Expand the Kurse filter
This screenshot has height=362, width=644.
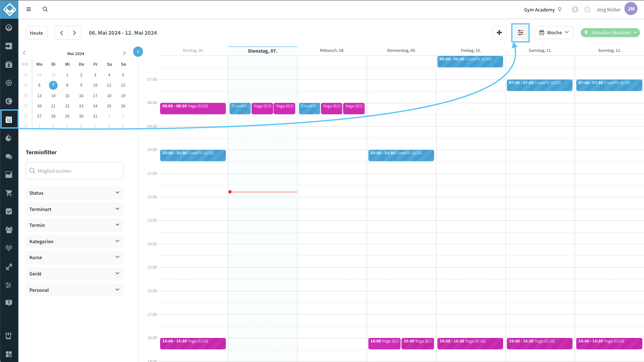[74, 258]
